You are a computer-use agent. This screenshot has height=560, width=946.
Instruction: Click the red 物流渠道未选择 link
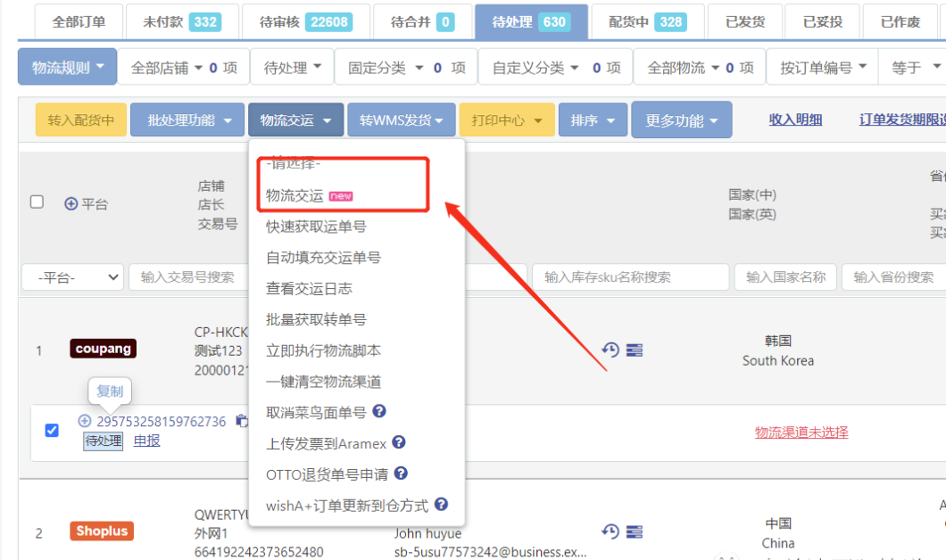pyautogui.click(x=801, y=432)
